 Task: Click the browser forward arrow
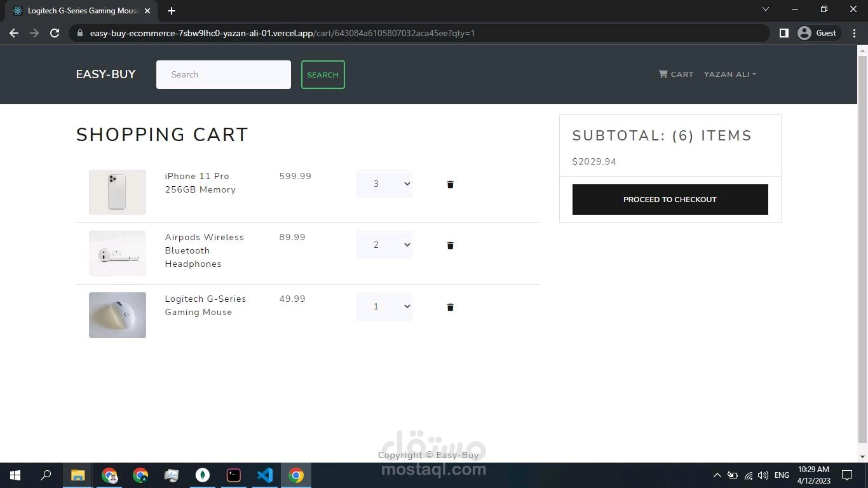pyautogui.click(x=34, y=33)
